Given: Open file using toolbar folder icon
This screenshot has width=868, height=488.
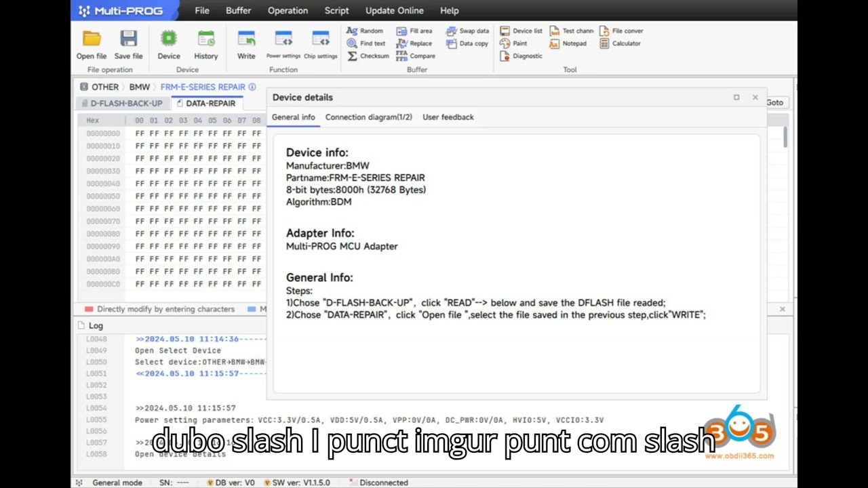Looking at the screenshot, I should [x=91, y=45].
